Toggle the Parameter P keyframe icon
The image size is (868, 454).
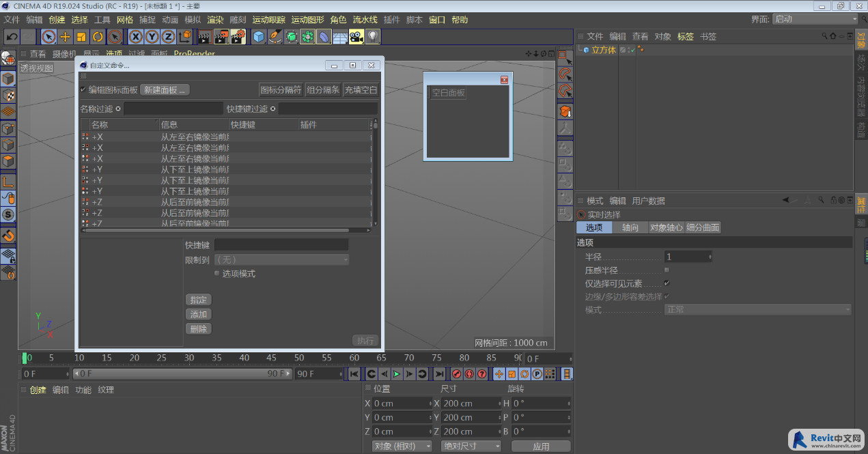(537, 374)
